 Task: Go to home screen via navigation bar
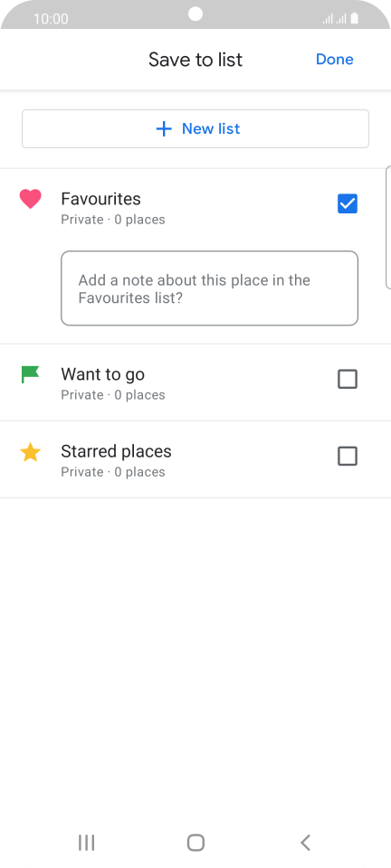point(195,843)
